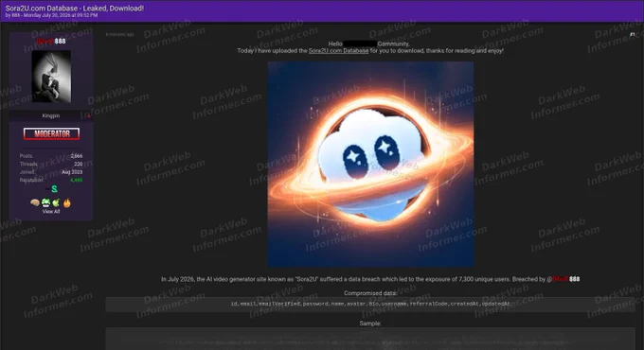Click the 'Sample:' label

(x=370, y=324)
